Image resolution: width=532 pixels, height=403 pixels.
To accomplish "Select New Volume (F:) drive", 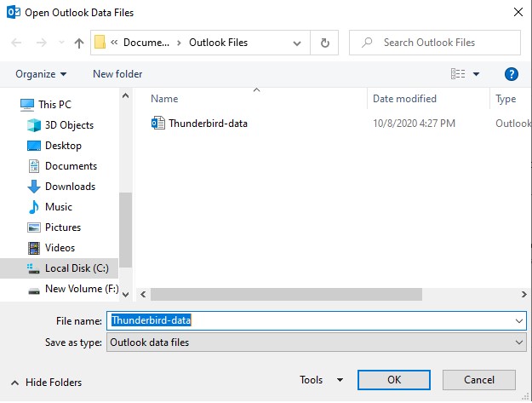I will coord(81,289).
